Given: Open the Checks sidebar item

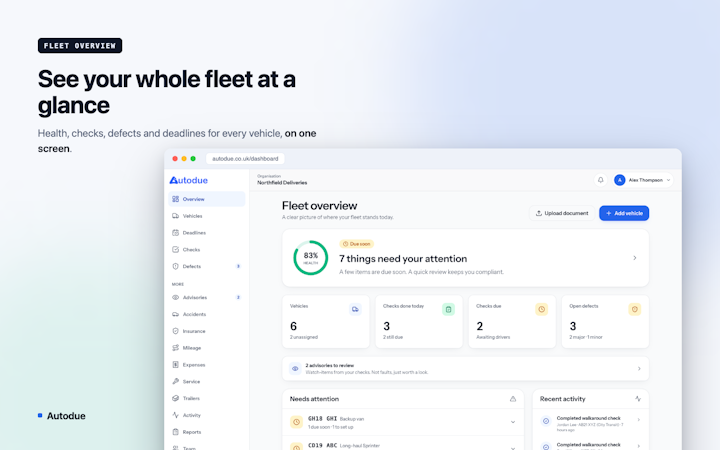Looking at the screenshot, I should click(207, 250).
